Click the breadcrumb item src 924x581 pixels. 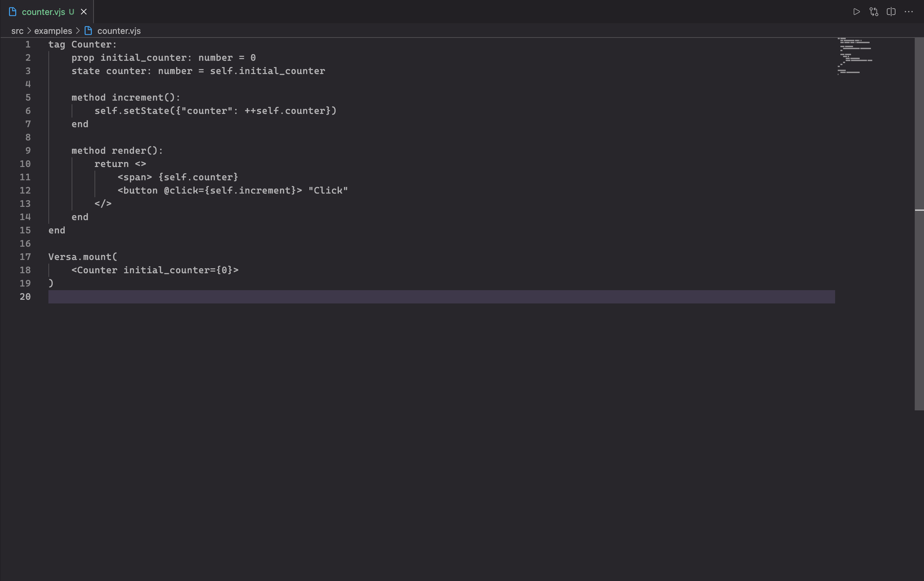tap(17, 30)
